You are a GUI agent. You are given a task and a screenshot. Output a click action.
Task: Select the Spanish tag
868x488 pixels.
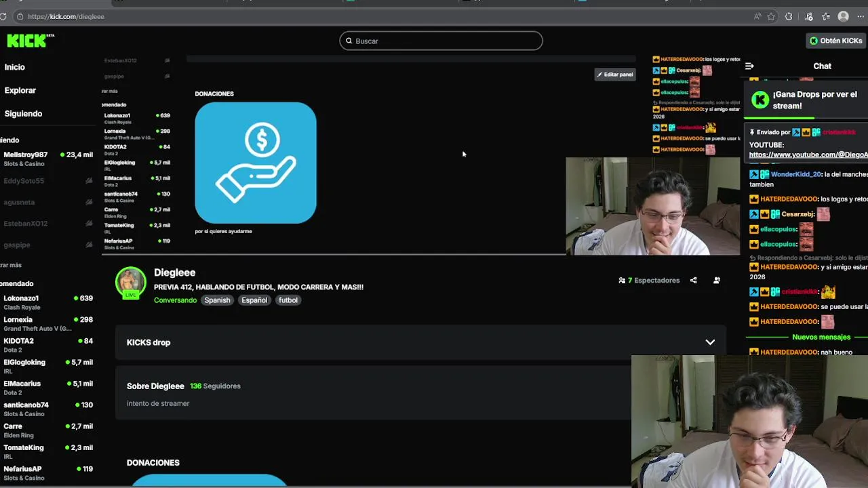pyautogui.click(x=218, y=300)
